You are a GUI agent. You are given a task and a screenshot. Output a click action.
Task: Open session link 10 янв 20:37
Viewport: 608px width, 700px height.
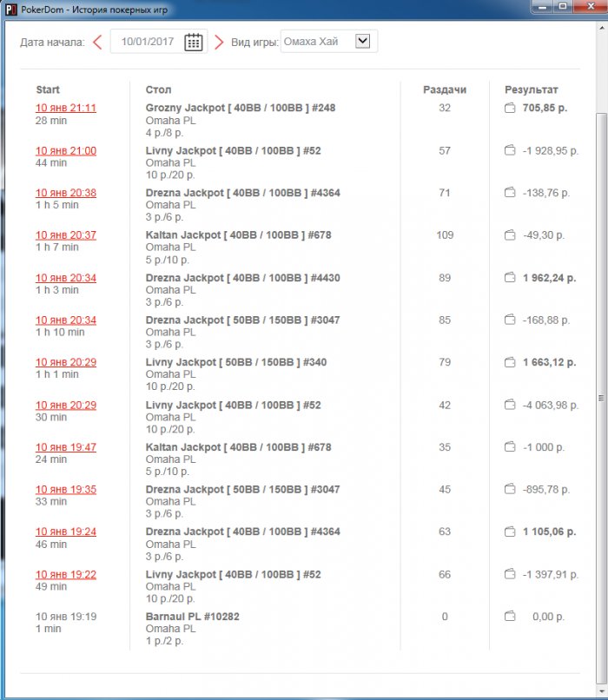click(x=66, y=235)
